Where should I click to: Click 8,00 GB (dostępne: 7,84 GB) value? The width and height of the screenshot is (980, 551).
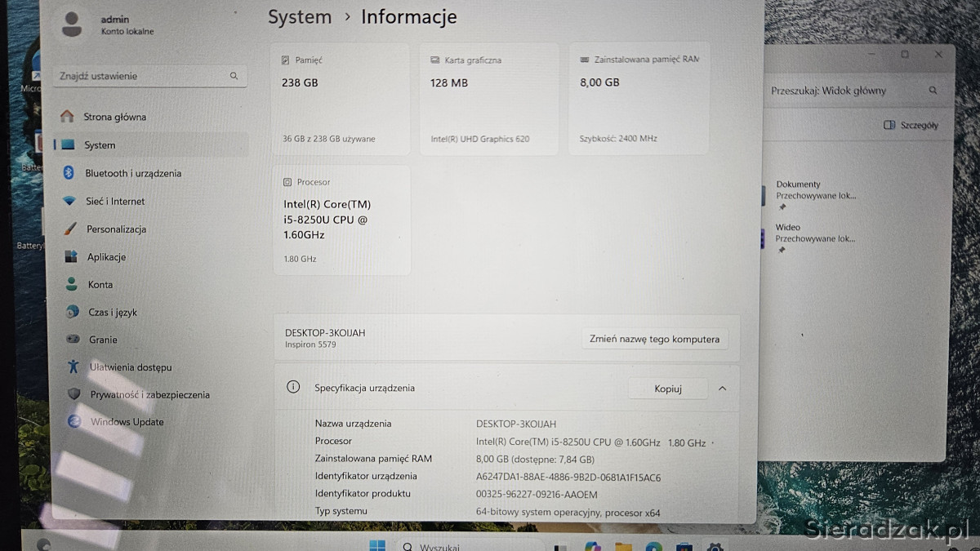click(x=535, y=459)
